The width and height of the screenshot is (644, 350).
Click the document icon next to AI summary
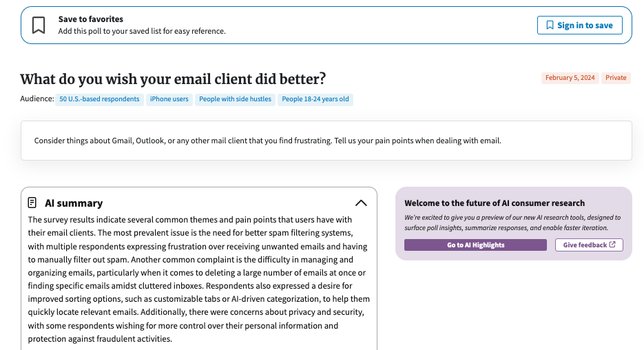pyautogui.click(x=32, y=203)
